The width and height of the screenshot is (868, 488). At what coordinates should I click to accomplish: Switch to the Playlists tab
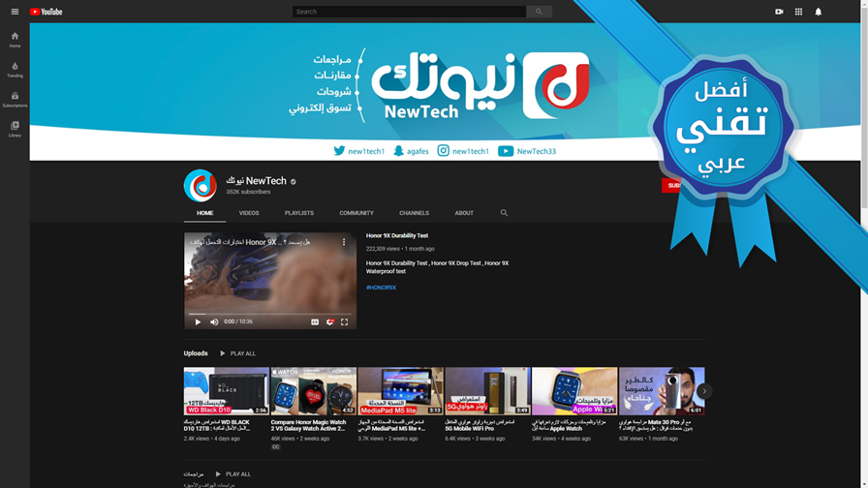[299, 213]
